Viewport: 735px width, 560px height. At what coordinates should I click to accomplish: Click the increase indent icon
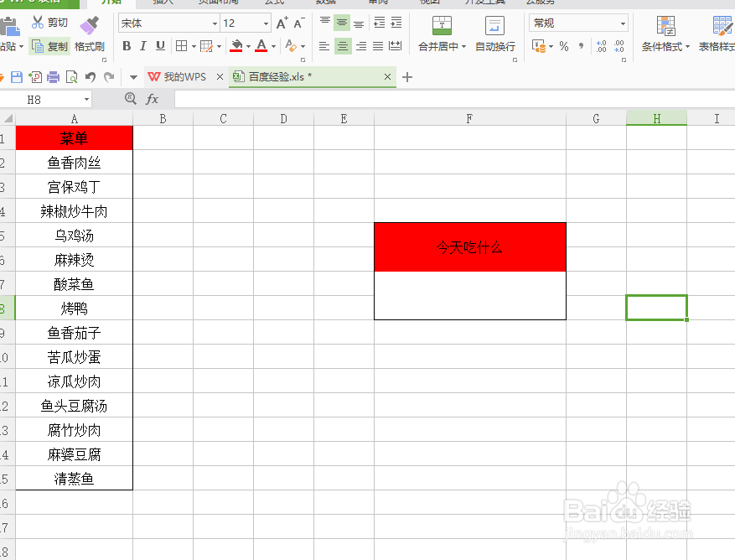[x=396, y=23]
